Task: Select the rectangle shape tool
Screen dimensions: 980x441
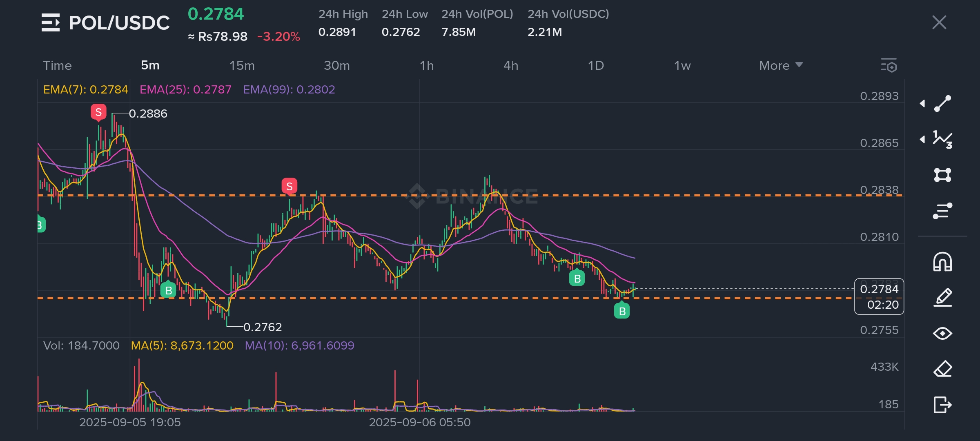Action: [x=942, y=175]
